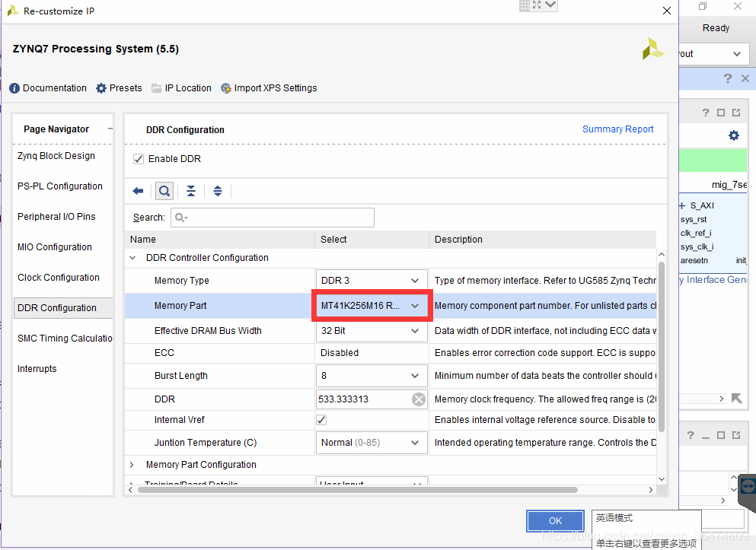The width and height of the screenshot is (756, 550).
Task: Go to SMC Timing Calculation page
Action: click(65, 339)
